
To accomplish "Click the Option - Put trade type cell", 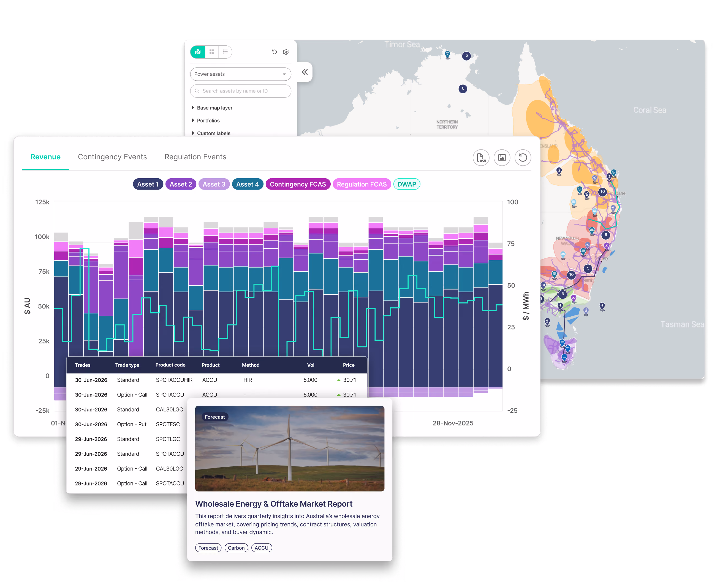I will pos(132,424).
